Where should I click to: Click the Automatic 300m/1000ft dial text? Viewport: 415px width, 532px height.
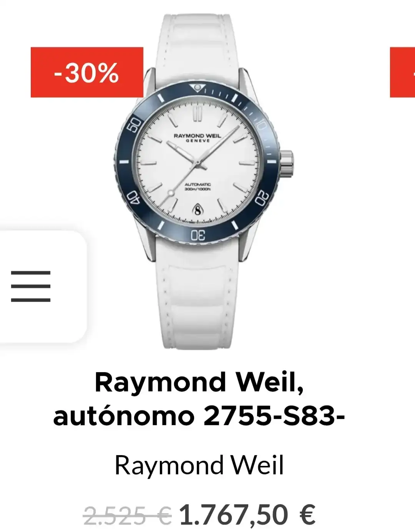[x=198, y=187]
